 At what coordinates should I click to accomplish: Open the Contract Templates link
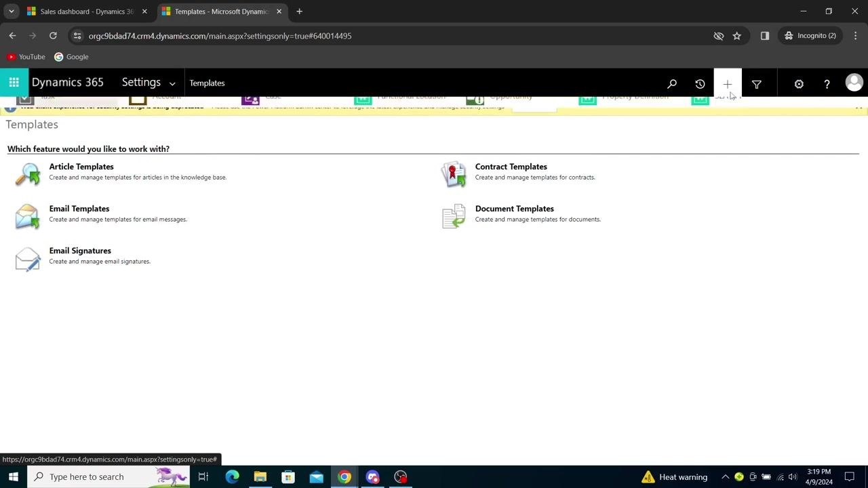[511, 167]
